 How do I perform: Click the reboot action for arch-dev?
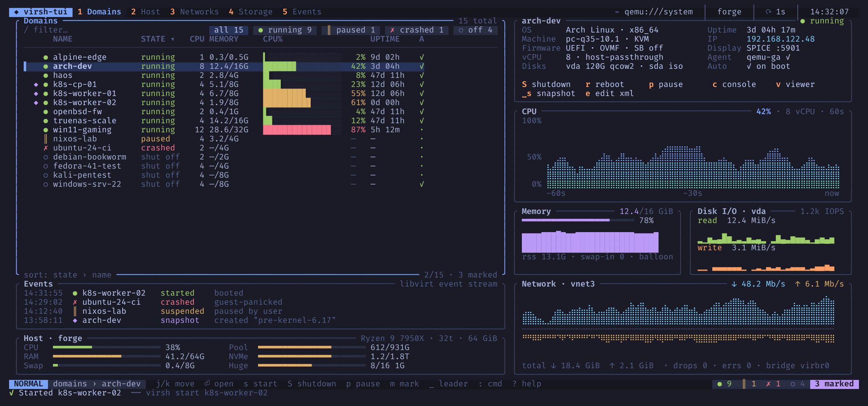coord(605,84)
